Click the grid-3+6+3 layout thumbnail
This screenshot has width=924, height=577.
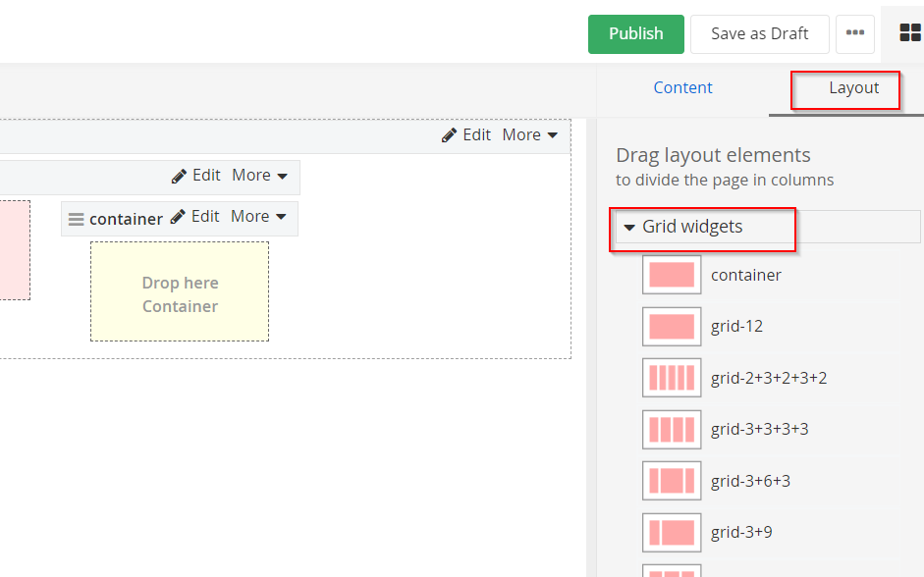tap(672, 481)
